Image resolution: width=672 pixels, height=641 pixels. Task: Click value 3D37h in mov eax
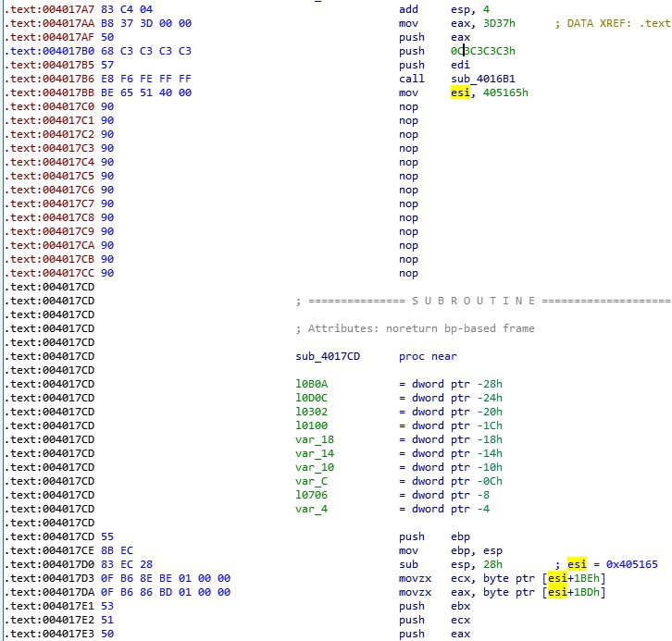[x=499, y=23]
